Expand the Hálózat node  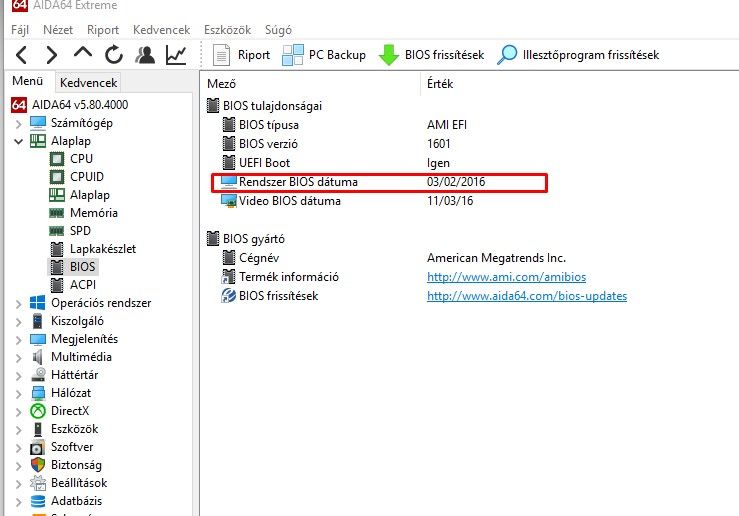tap(18, 394)
